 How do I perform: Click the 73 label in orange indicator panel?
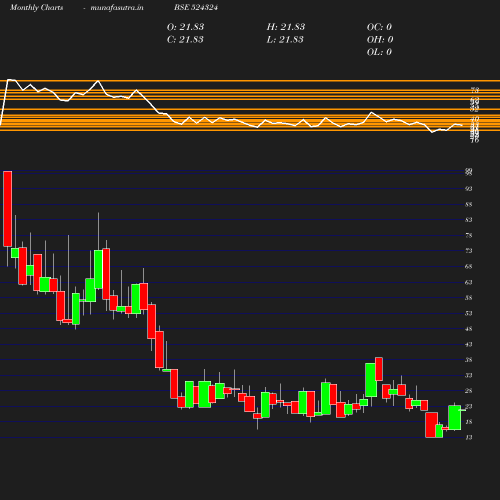pyautogui.click(x=475, y=90)
